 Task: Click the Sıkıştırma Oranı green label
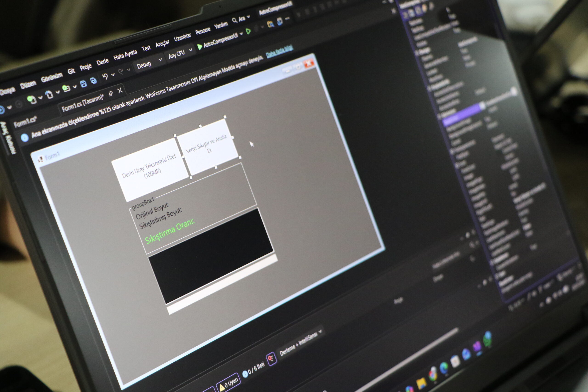(170, 231)
